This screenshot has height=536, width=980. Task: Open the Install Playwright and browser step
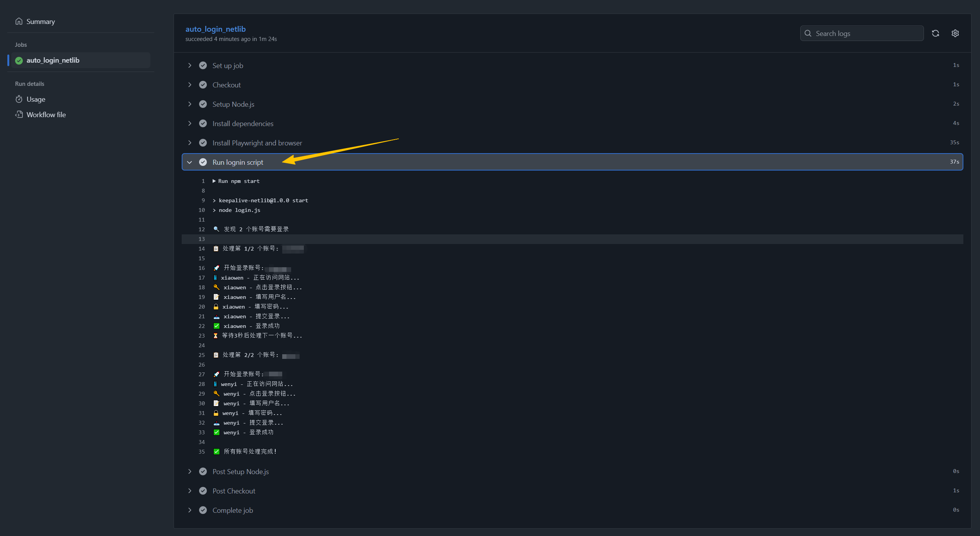click(257, 143)
